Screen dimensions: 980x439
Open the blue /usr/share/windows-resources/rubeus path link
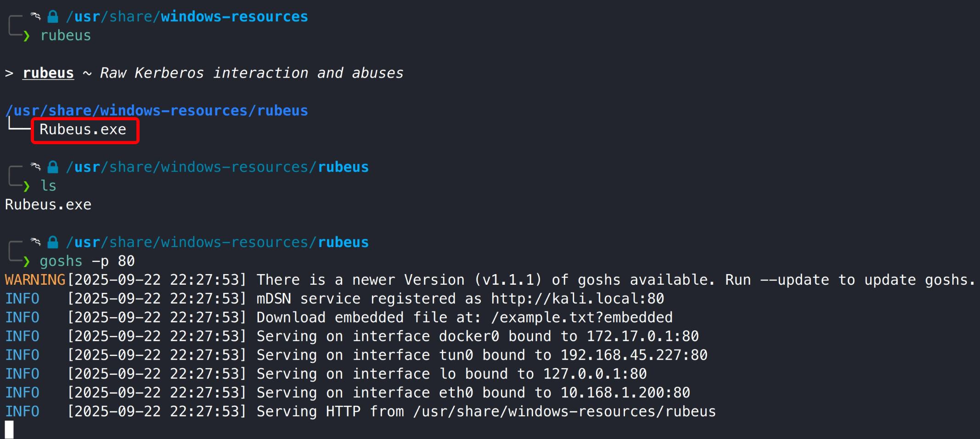157,111
